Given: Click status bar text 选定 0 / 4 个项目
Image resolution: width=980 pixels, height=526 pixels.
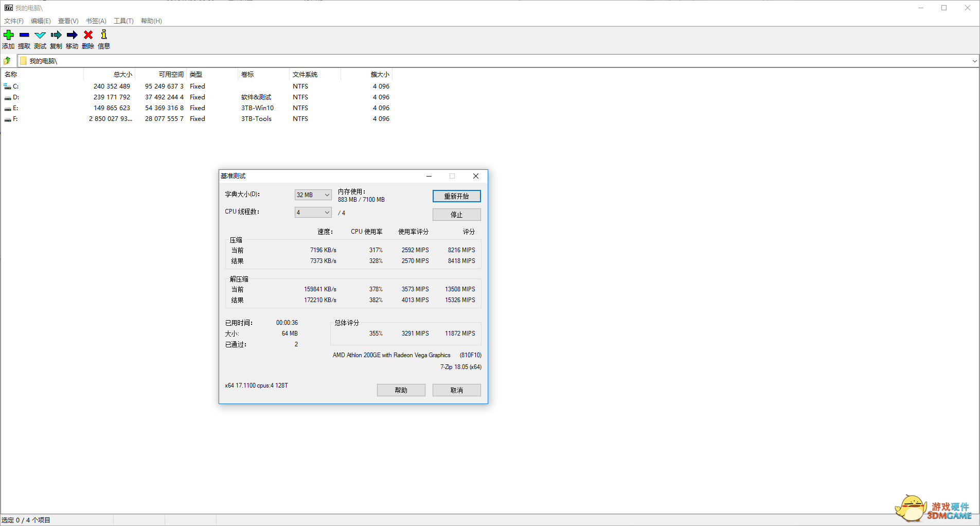Looking at the screenshot, I should click(26, 520).
